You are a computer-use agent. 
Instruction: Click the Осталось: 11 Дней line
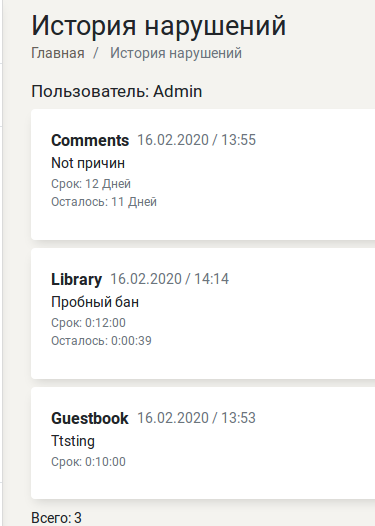click(x=104, y=202)
